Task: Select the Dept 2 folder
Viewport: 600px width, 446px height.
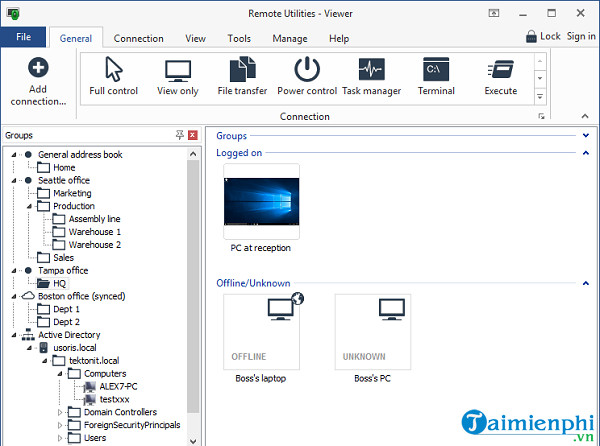Action: coord(58,322)
